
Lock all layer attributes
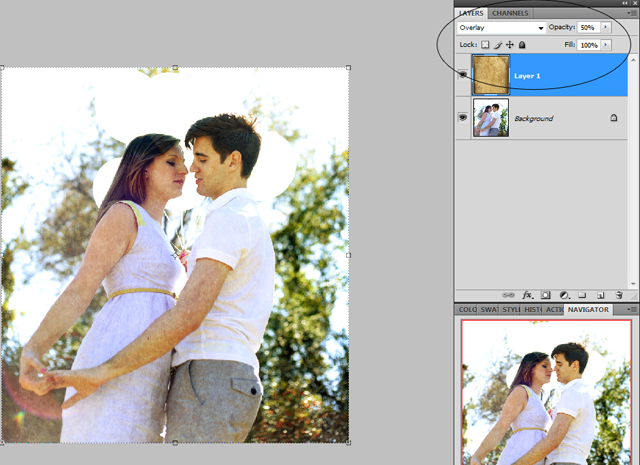(x=522, y=45)
